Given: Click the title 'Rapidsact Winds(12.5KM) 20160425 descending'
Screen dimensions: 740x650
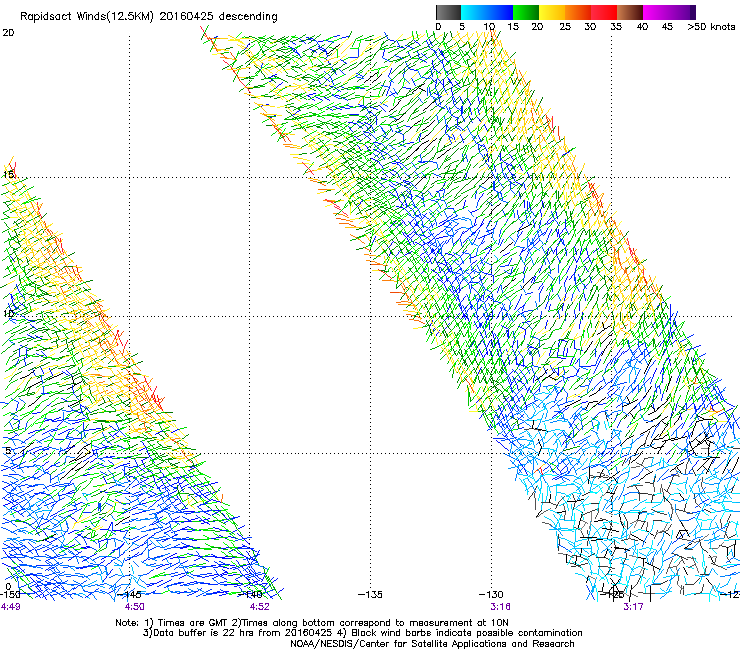Looking at the screenshot, I should click(x=149, y=17).
